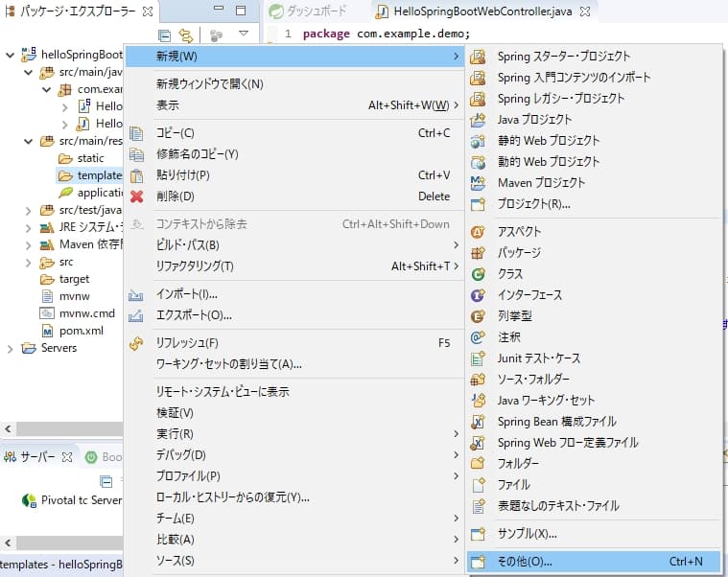Viewport: 728px width, 577px height.
Task: Choose 削除(D) from context menu
Action: 294,196
